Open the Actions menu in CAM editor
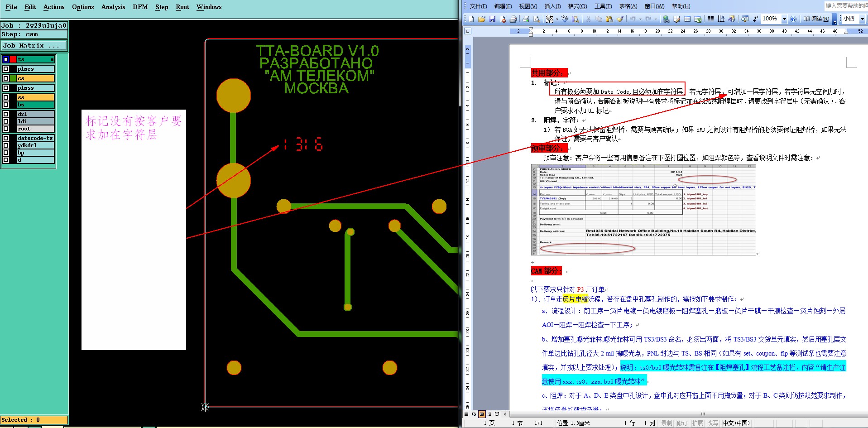The width and height of the screenshot is (868, 428). click(54, 7)
